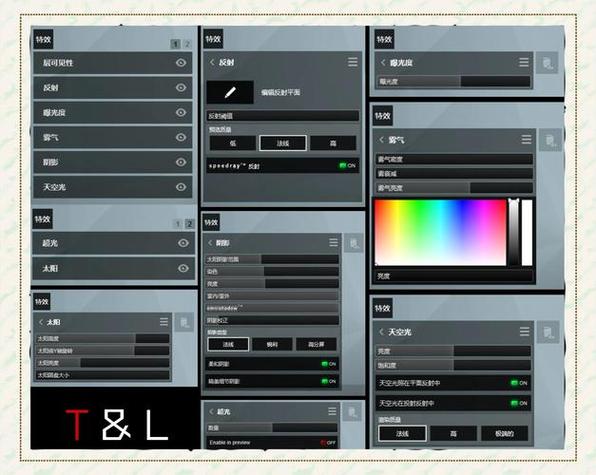Open the hamburger menu of the 雾气 panel
Image resolution: width=596 pixels, height=475 pixels.
[x=526, y=139]
